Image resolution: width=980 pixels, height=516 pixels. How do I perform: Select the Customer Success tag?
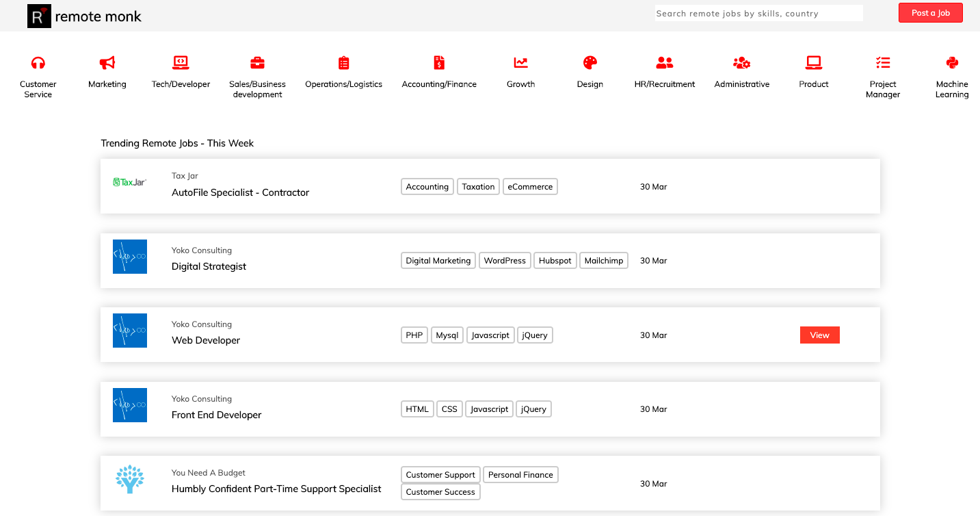pyautogui.click(x=440, y=492)
